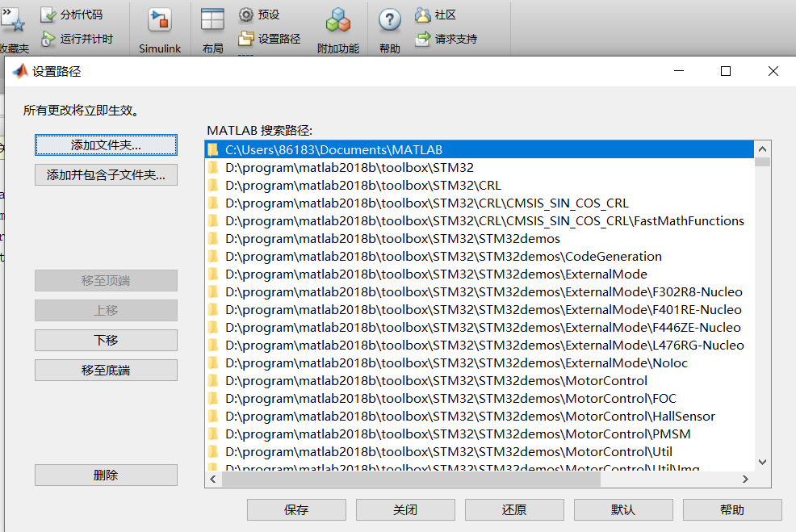Click the down arrow of the vertical scrollbar
Viewport: 796px width, 532px height.
pos(762,461)
